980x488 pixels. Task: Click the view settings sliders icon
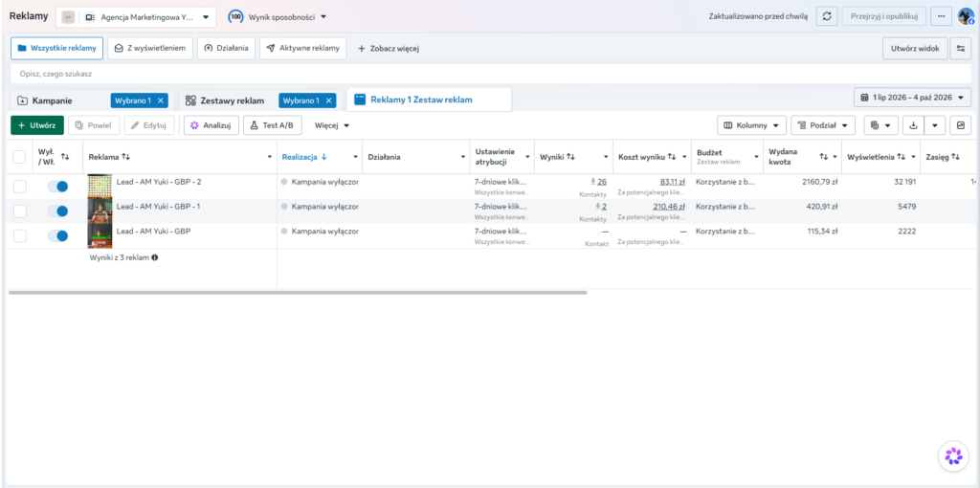[x=961, y=48]
